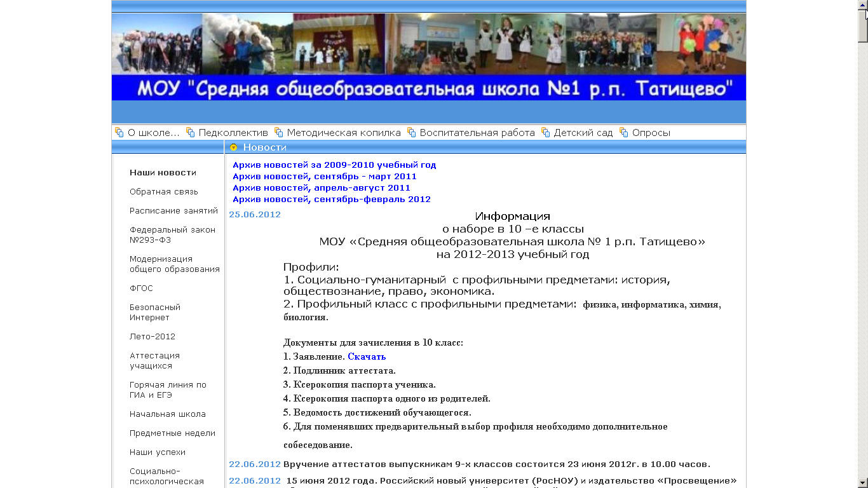Click the 15 июня 2012 года РосНОУ news text

click(512, 480)
